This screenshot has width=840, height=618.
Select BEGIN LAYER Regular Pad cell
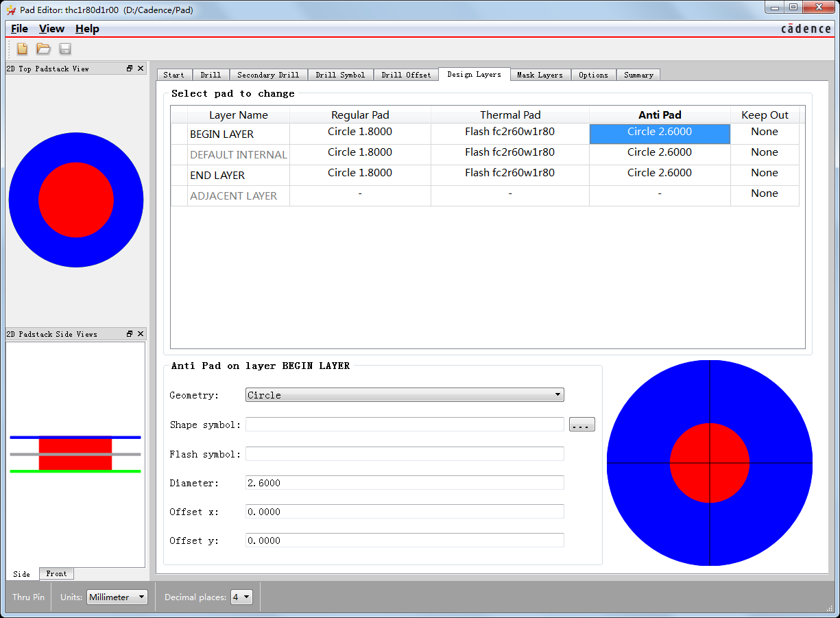click(360, 132)
